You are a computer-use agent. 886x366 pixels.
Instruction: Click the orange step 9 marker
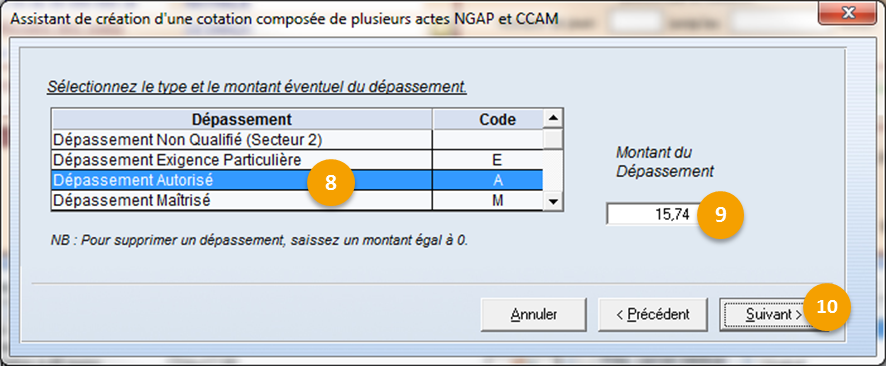coord(720,216)
